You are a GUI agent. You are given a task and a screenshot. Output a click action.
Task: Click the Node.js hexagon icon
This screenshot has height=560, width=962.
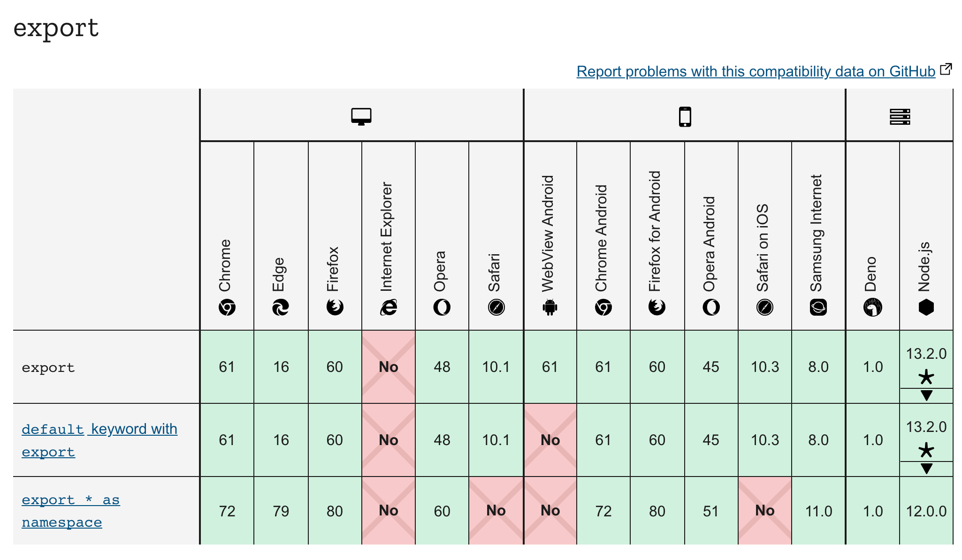coord(926,308)
